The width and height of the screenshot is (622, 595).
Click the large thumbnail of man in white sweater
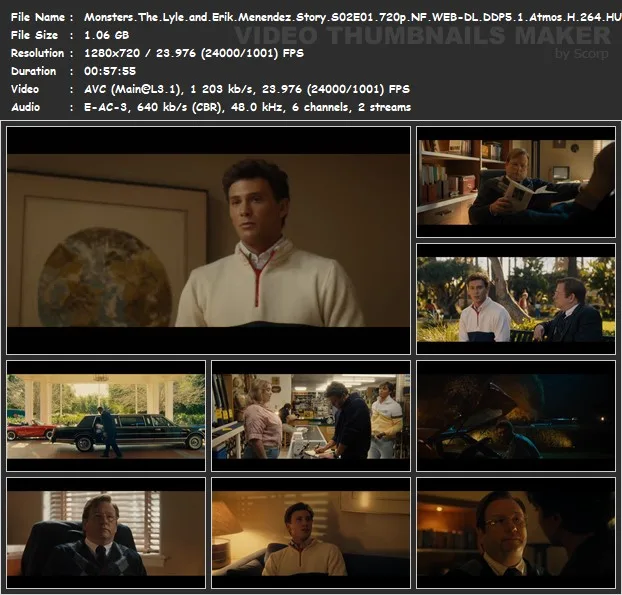tap(208, 240)
